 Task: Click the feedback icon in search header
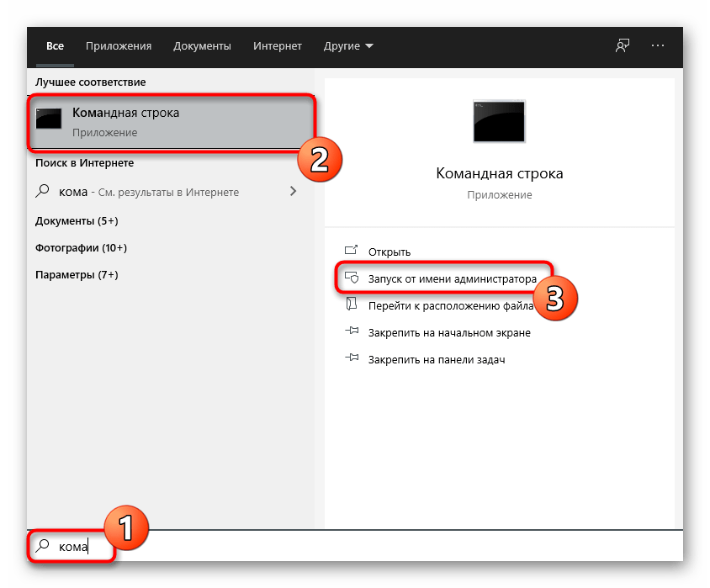coord(623,45)
